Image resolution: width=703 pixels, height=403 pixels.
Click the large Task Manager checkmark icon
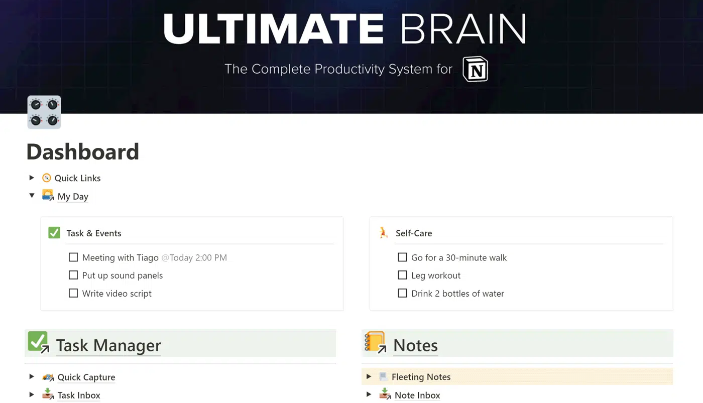coord(38,342)
